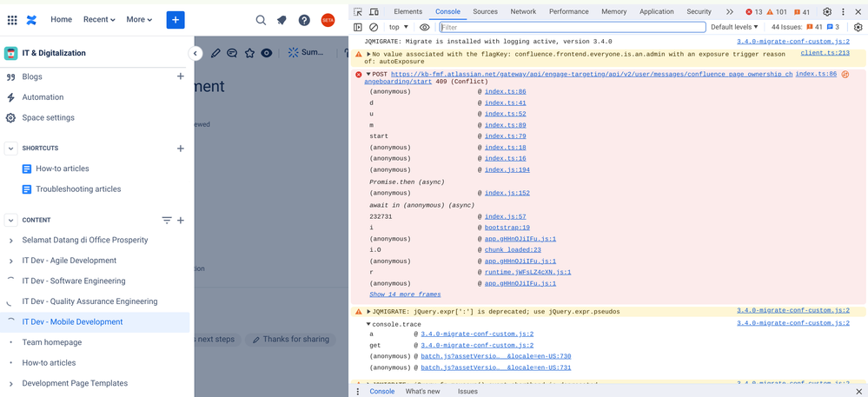Open console settings gear beside issues
This screenshot has width=868, height=397.
coord(858,27)
